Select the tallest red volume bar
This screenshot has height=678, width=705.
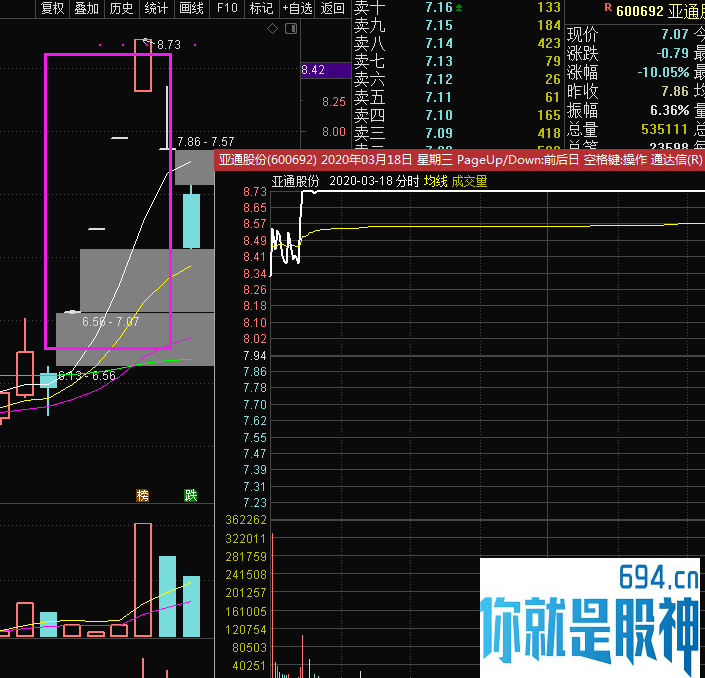[x=143, y=580]
